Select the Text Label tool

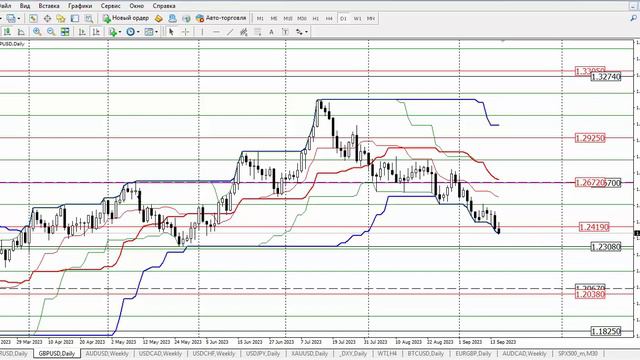[285, 32]
